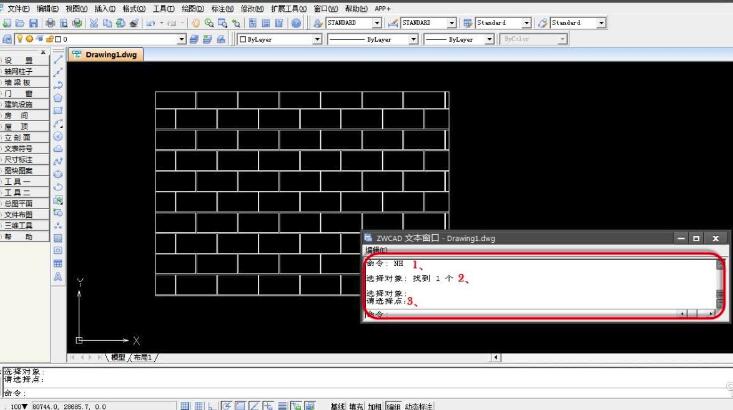Toggle 动态标注 in the status bar

click(419, 406)
